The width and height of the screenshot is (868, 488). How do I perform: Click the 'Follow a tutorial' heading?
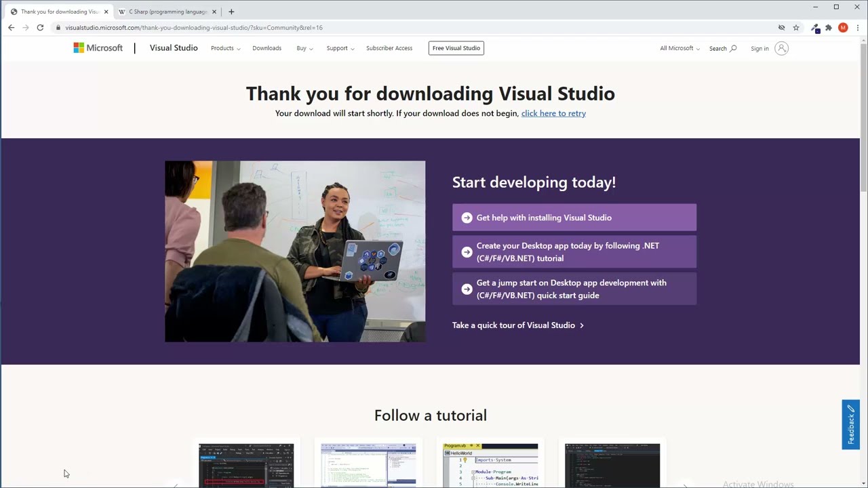[431, 415]
